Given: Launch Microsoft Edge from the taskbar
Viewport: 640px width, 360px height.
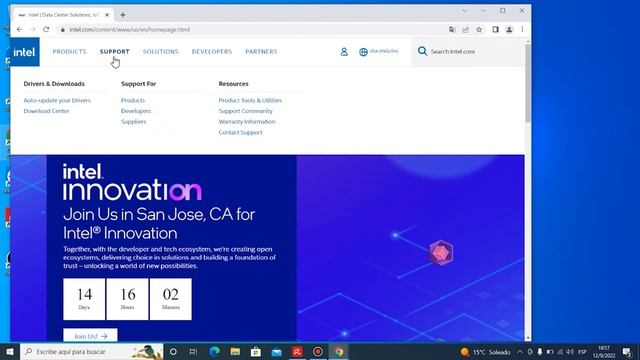Looking at the screenshot, I should [x=214, y=351].
